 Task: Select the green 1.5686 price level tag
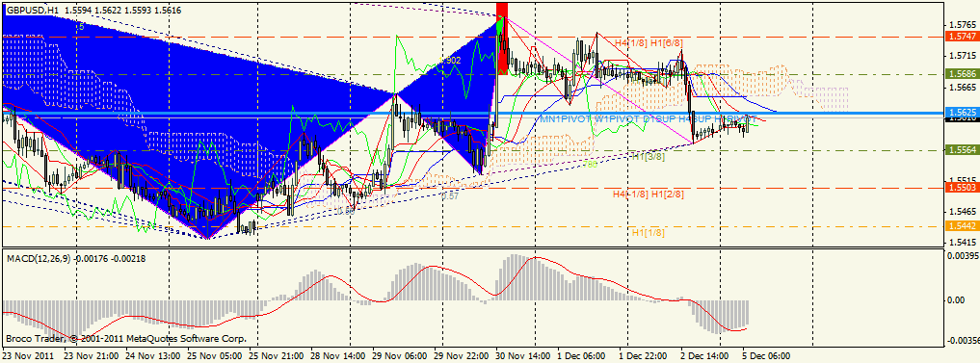tap(962, 74)
